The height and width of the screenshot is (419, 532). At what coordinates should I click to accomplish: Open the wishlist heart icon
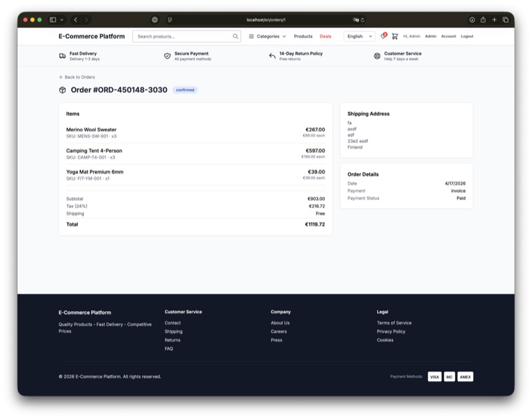pos(384,36)
